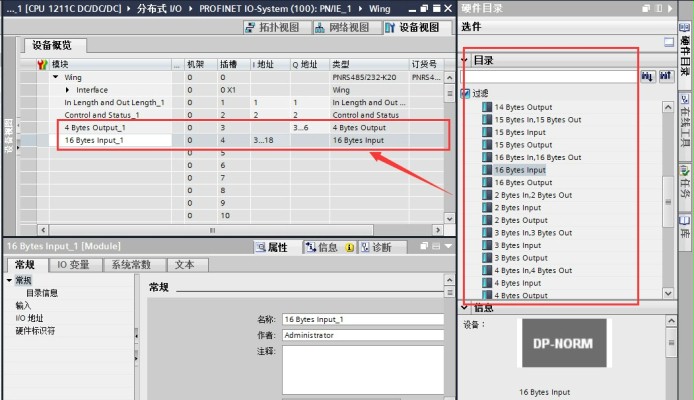Expand the Interface row
Viewport: 694px width, 400px height.
point(67,89)
